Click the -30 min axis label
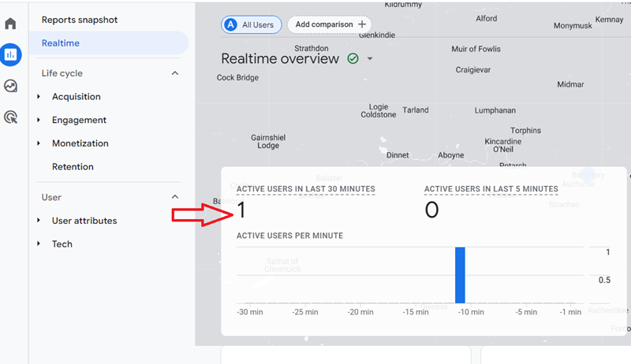The height and width of the screenshot is (364, 631). (x=250, y=312)
